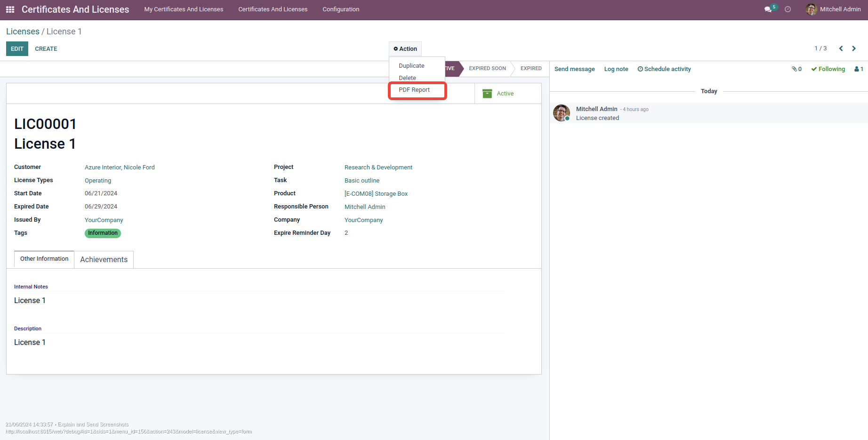The height and width of the screenshot is (440, 868).
Task: Click Log note in chatter
Action: (616, 69)
